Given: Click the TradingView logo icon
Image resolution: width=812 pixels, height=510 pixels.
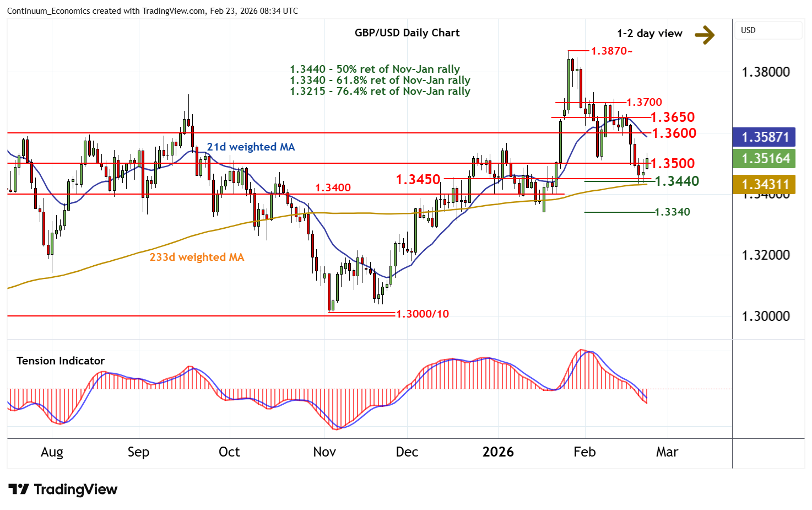Looking at the screenshot, I should [x=19, y=489].
